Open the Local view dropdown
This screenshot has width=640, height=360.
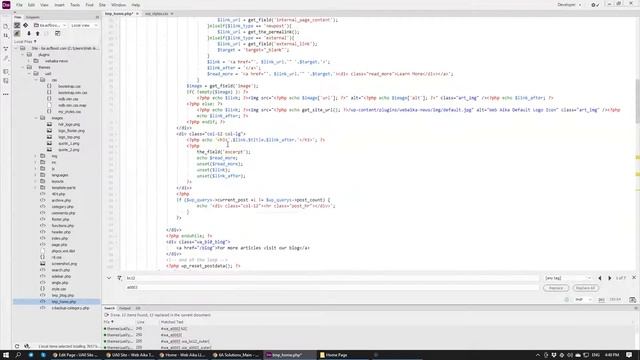[x=84, y=25]
